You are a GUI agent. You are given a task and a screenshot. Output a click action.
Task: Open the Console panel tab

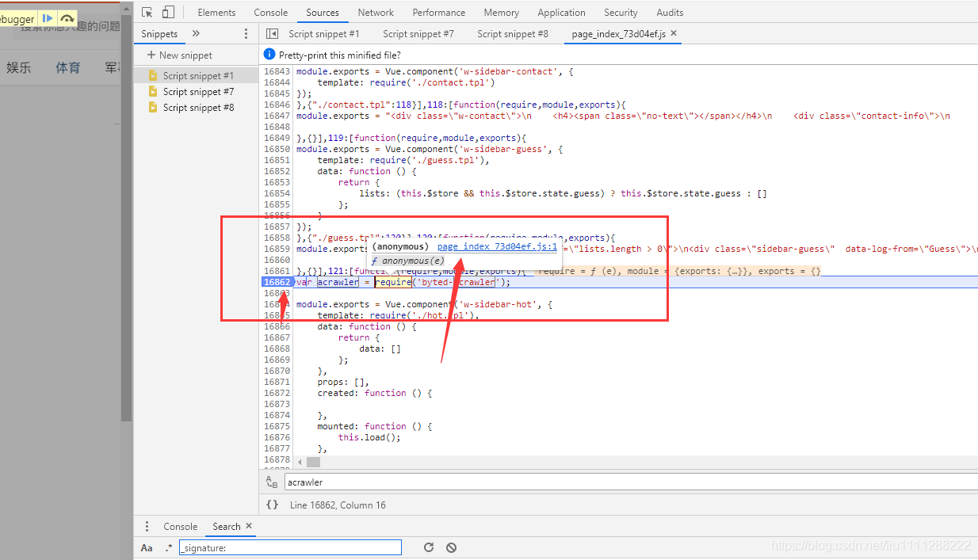(x=271, y=13)
